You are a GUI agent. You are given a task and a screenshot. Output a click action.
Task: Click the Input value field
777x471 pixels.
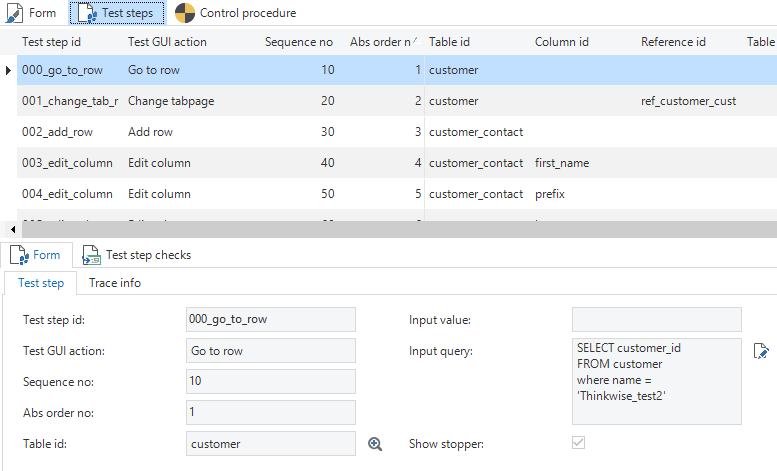point(656,319)
